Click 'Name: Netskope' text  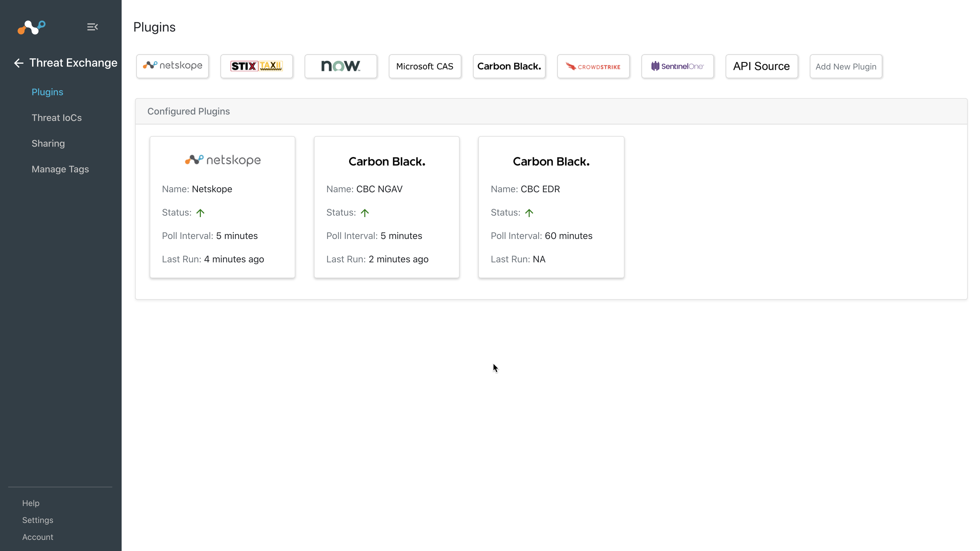tap(197, 189)
